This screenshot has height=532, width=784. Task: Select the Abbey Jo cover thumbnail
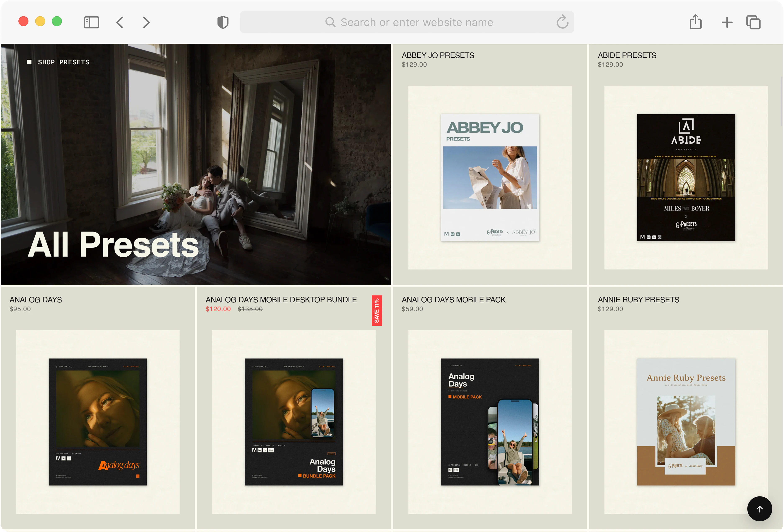[490, 178]
